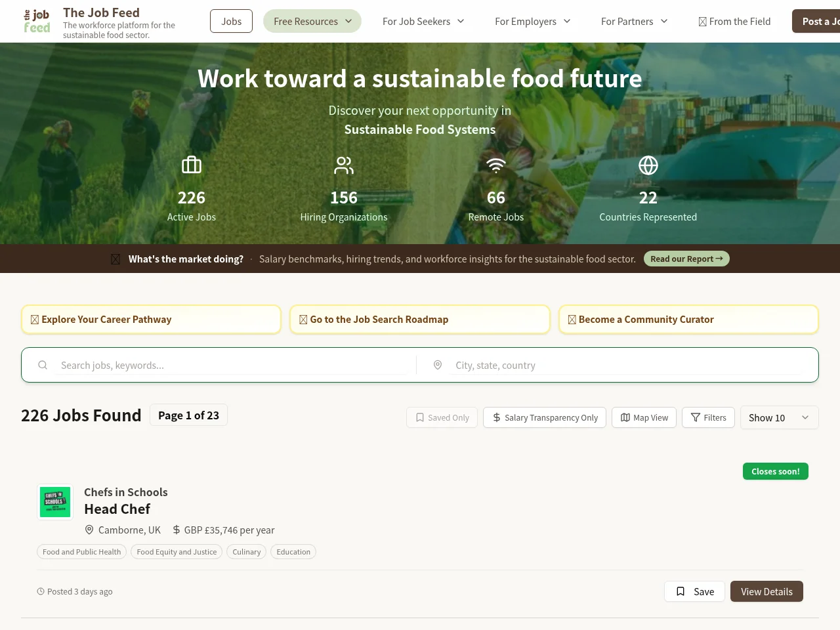
Task: Open Become a Community Curator card
Action: [x=688, y=320]
